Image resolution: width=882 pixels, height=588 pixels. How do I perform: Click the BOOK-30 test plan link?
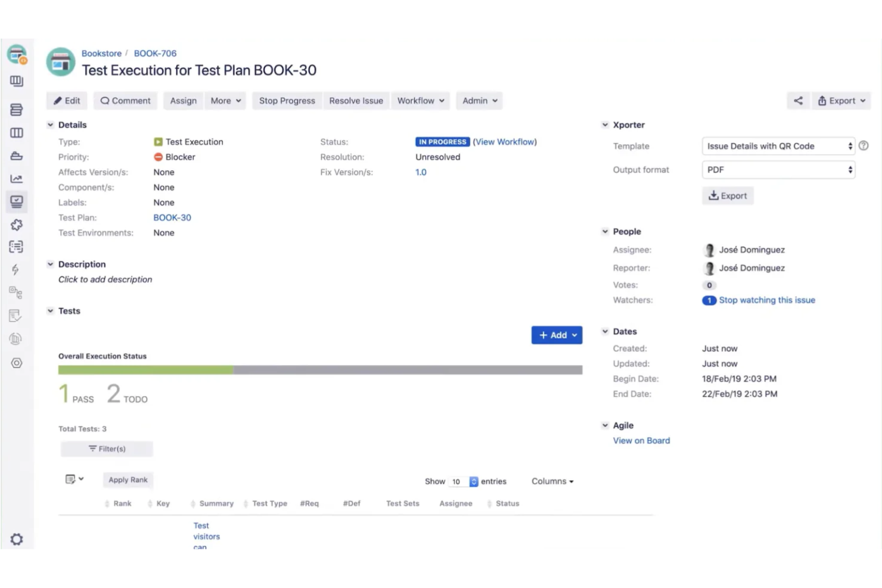172,217
